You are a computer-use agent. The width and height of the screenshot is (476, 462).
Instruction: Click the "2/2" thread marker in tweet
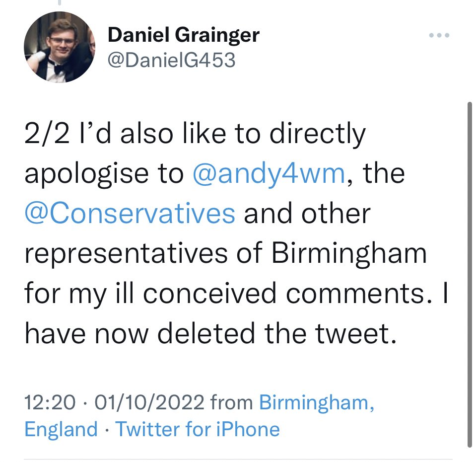point(45,134)
